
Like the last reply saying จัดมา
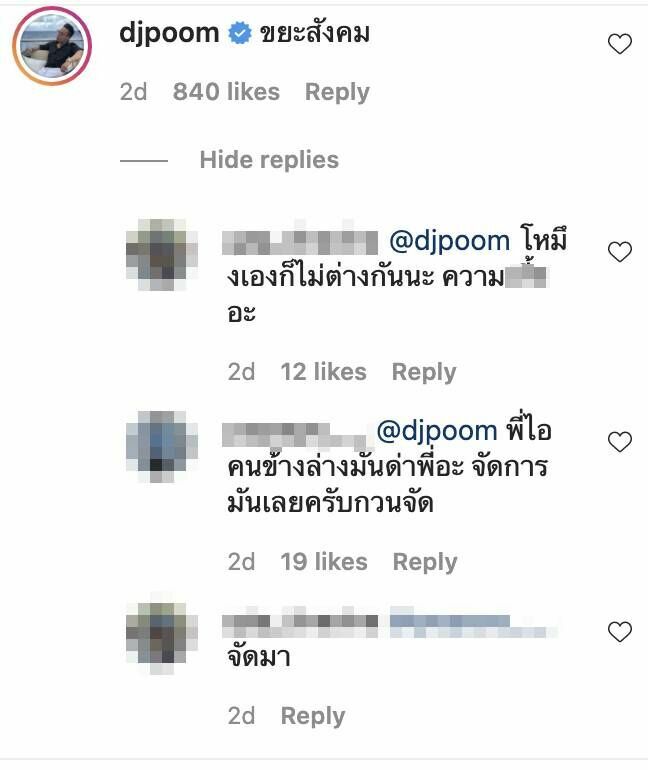tap(620, 632)
